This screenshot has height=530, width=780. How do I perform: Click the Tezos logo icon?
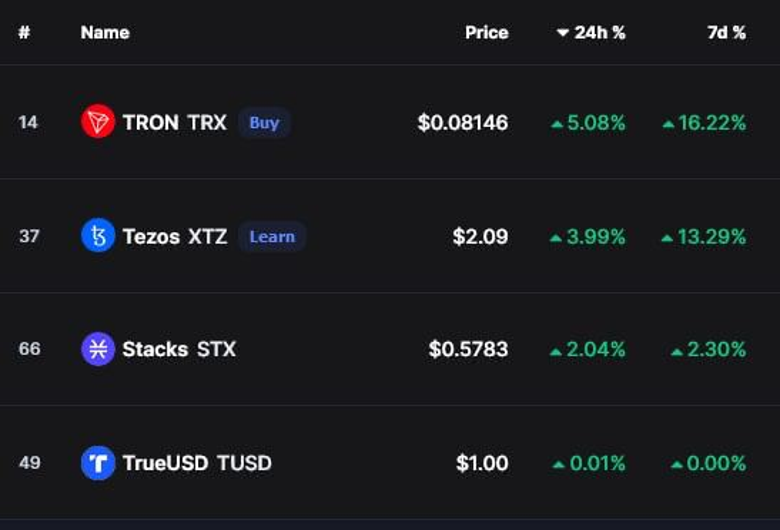pyautogui.click(x=98, y=237)
